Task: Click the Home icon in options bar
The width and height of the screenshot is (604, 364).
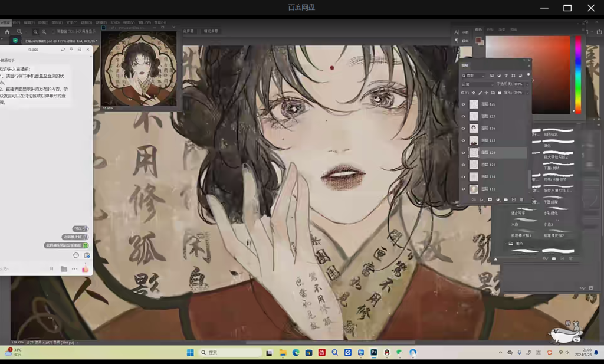Action: pos(7,32)
